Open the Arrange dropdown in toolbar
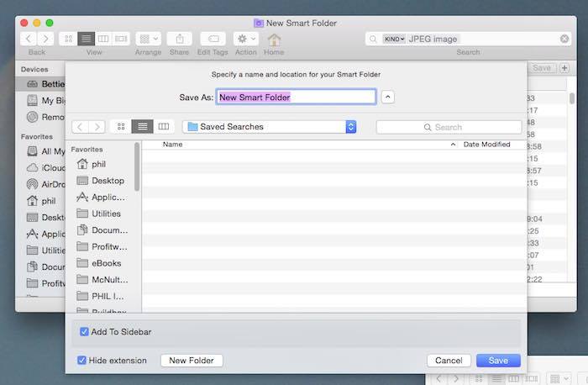 point(149,39)
